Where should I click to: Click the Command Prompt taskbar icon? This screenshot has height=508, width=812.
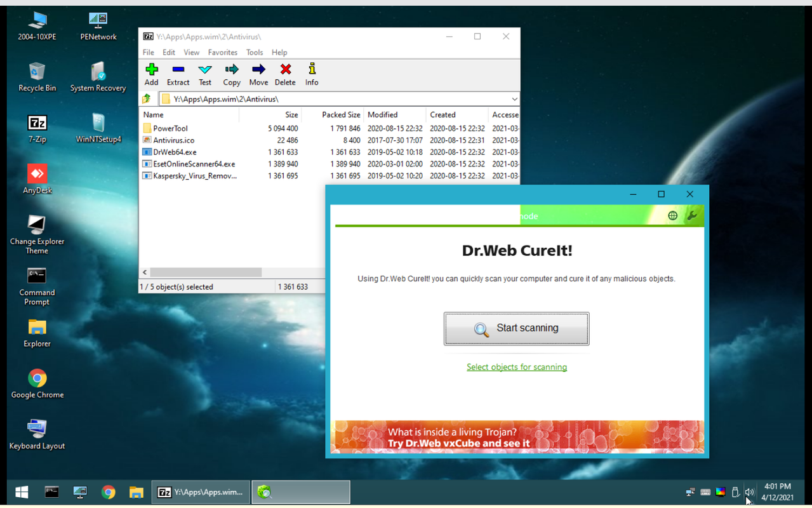pos(51,492)
